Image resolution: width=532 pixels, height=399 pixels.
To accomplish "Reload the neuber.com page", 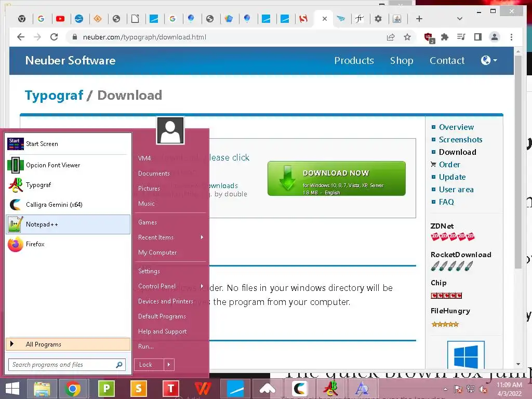I will pos(54,37).
